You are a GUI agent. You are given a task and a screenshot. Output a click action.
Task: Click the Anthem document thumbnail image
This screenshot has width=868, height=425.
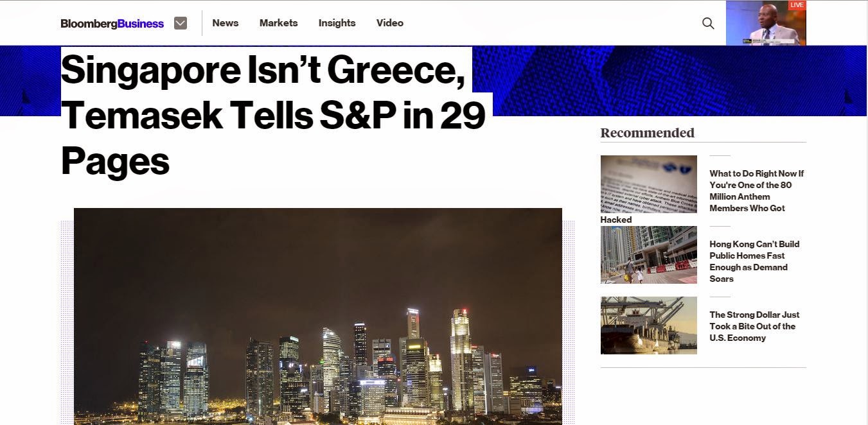(x=649, y=184)
